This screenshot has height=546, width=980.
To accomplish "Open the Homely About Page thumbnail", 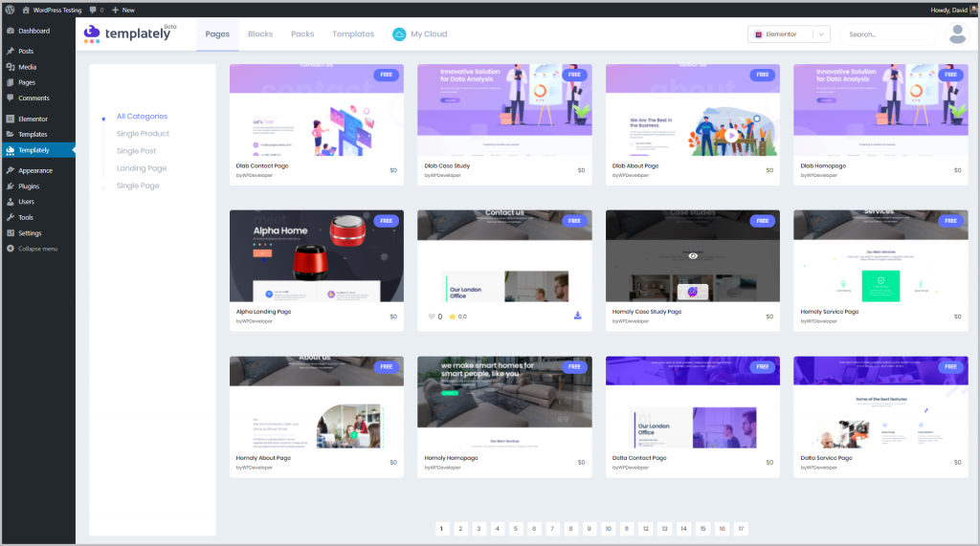I will (x=316, y=403).
